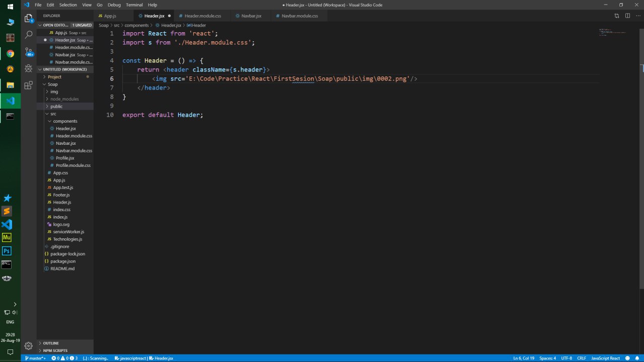Toggle the CRLF line ending selector
This screenshot has width=644, height=362.
[x=582, y=358]
